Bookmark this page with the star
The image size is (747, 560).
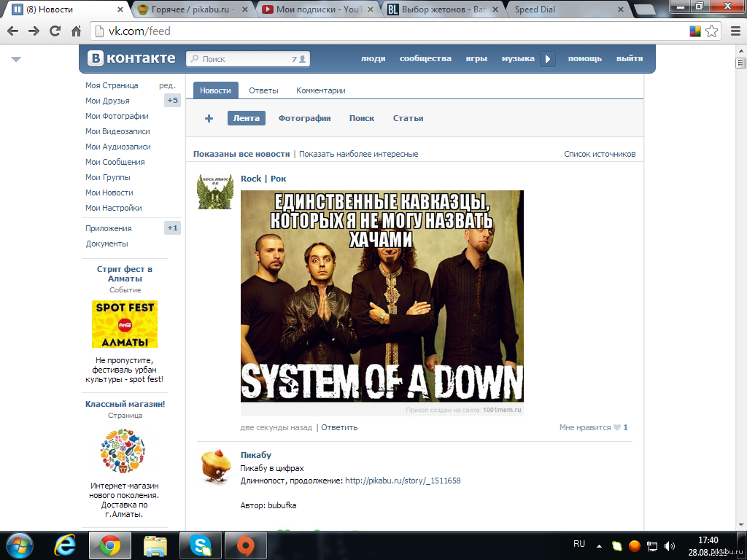pyautogui.click(x=712, y=31)
